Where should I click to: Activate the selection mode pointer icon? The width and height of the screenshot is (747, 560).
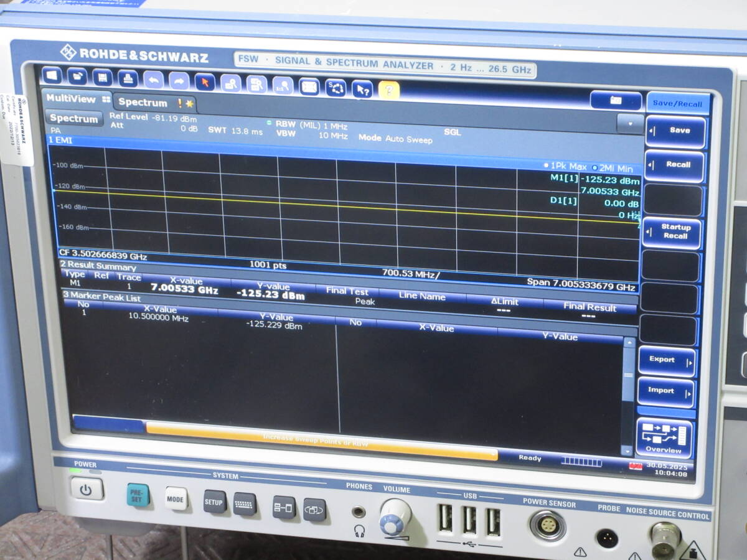205,82
